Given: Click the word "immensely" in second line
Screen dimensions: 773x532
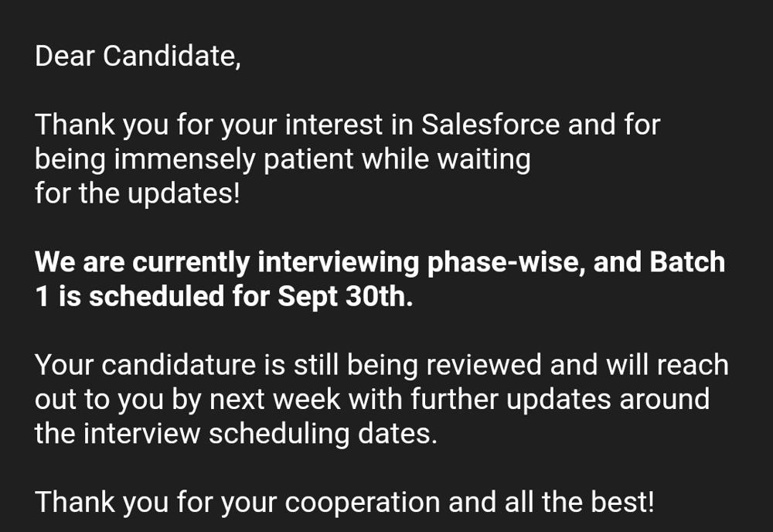Looking at the screenshot, I should pyautogui.click(x=185, y=159).
